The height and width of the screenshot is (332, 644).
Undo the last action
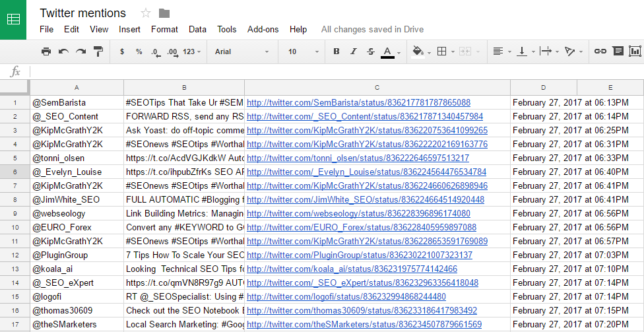pos(63,51)
